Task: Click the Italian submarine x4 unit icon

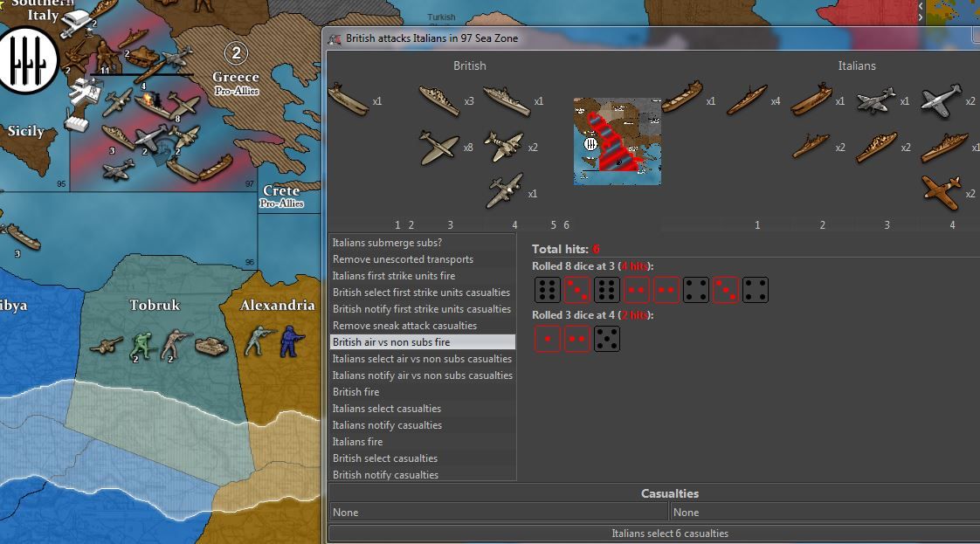Action: pyautogui.click(x=747, y=100)
